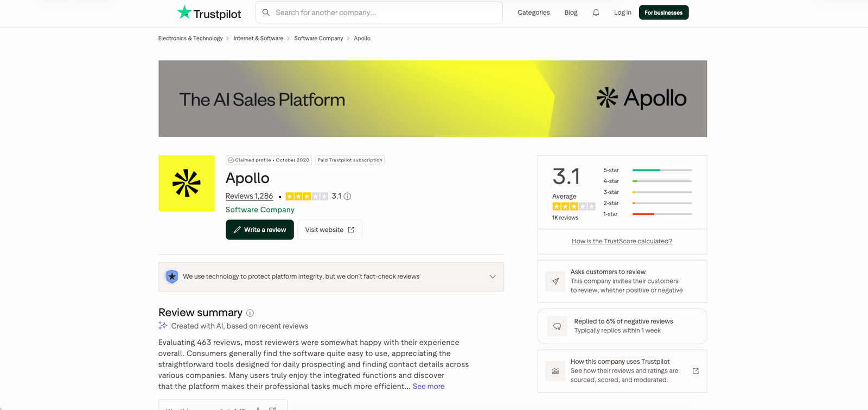Click the Write a review button
Screen dimensions: 868x410
pos(260,230)
